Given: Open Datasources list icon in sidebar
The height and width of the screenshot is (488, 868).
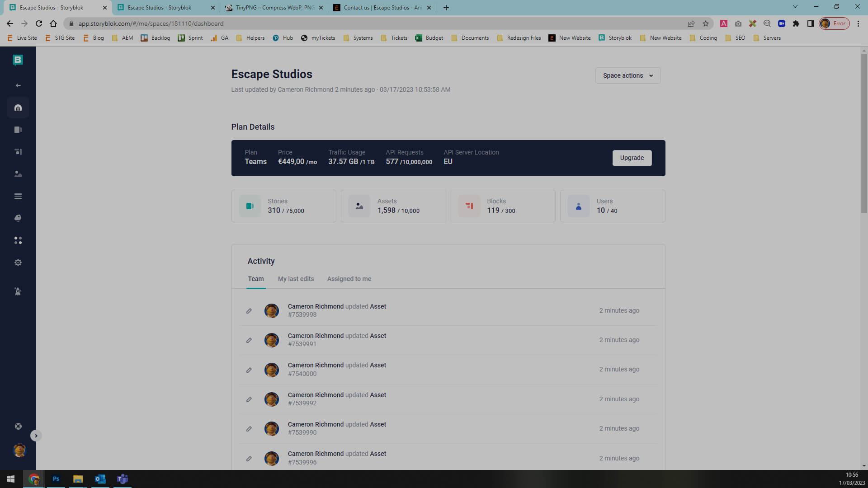Looking at the screenshot, I should 18,196.
